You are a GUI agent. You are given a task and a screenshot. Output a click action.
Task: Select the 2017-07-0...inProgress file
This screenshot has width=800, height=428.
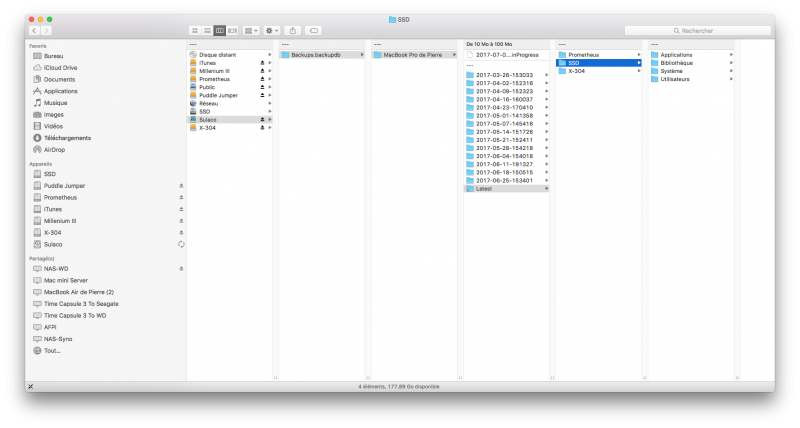pyautogui.click(x=507, y=55)
